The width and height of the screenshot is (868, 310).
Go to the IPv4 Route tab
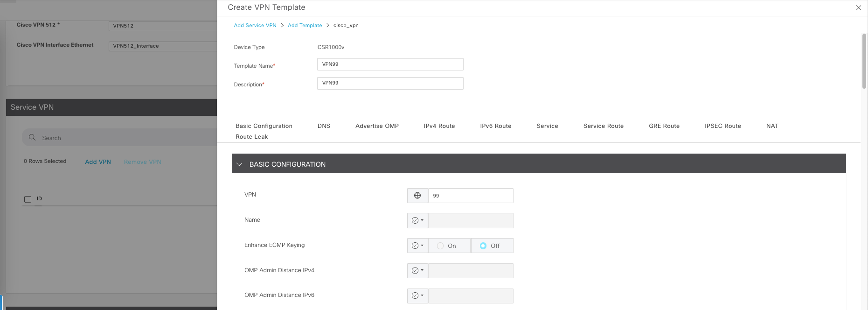tap(439, 126)
